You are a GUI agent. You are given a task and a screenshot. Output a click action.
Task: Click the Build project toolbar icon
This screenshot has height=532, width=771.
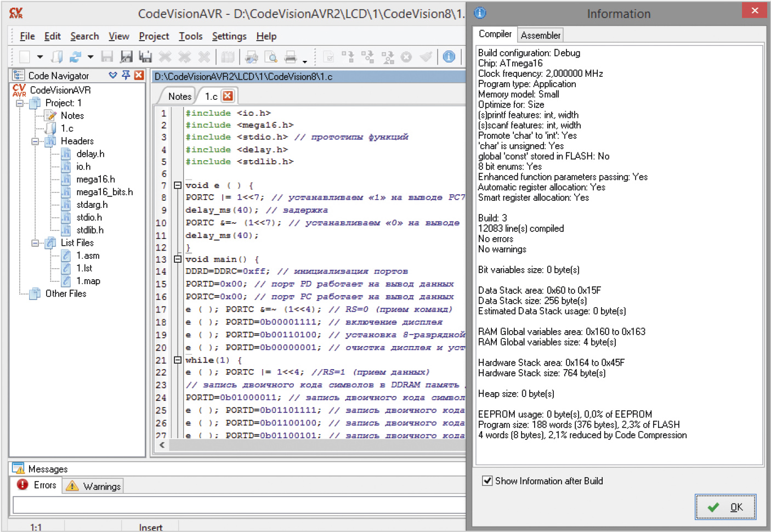click(x=367, y=56)
